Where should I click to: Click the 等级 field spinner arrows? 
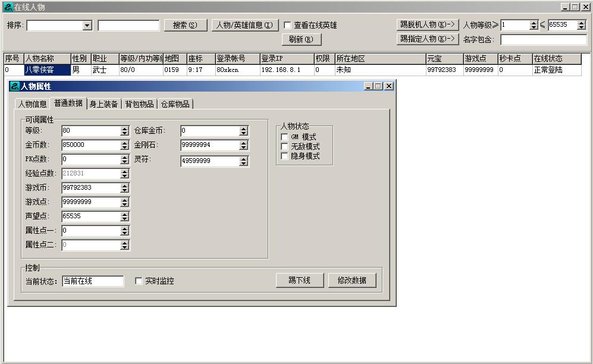pyautogui.click(x=124, y=131)
